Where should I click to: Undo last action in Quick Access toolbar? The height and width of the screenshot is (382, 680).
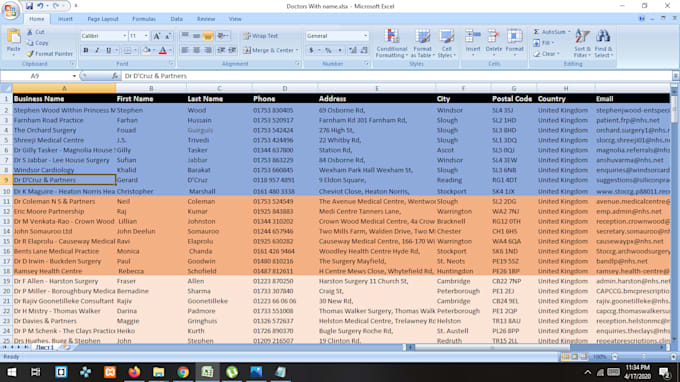coord(40,6)
